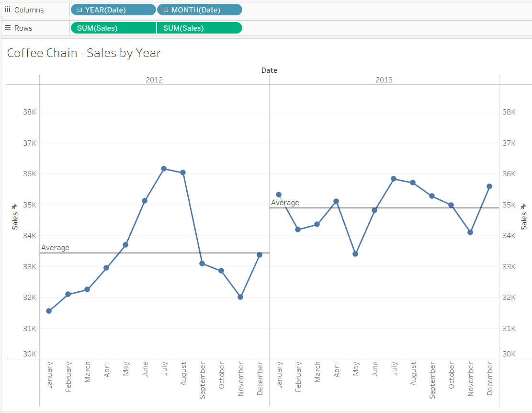
Task: Click the Date header label
Action: pos(270,70)
